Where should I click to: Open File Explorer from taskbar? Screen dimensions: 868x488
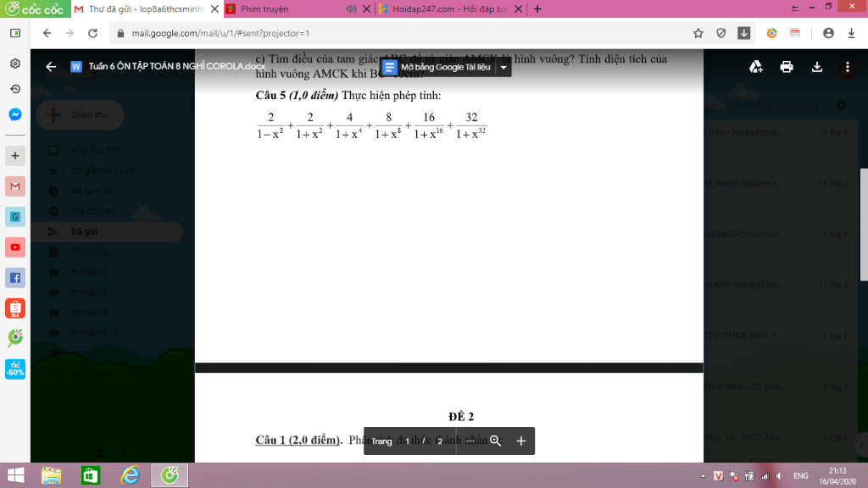pyautogui.click(x=52, y=475)
